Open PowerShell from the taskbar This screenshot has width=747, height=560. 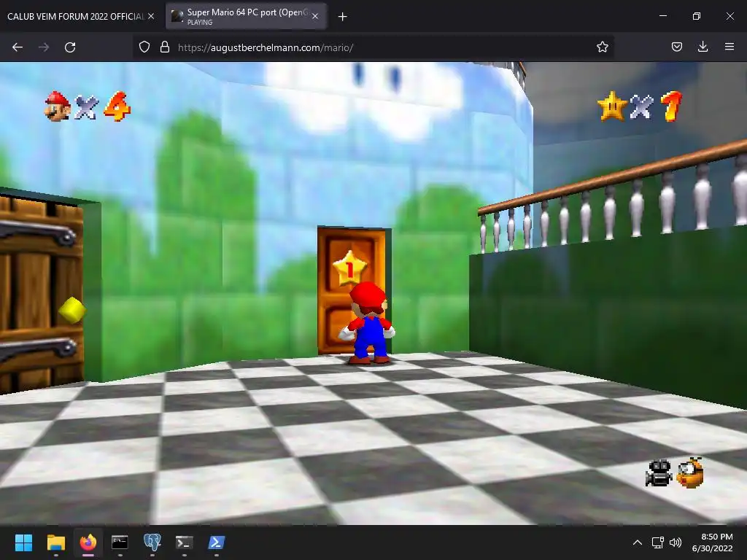point(217,542)
